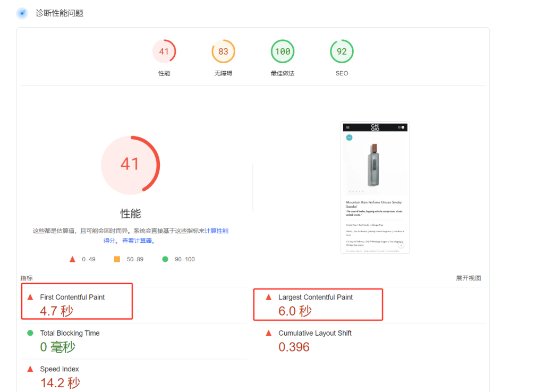Open the 查看计算器 link

click(139, 241)
